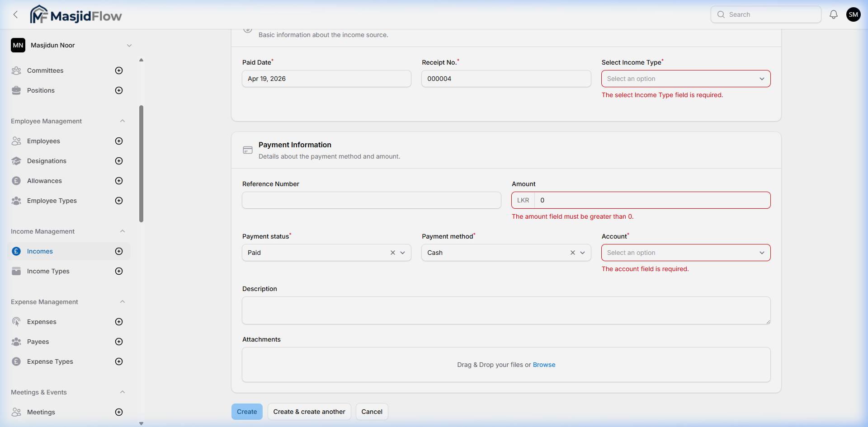This screenshot has width=868, height=427.
Task: Click the Browse link in Attachments
Action: pos(544,365)
